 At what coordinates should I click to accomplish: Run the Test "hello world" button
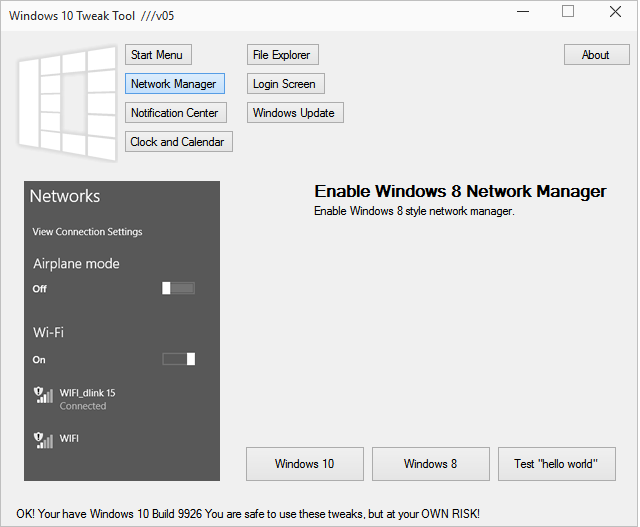point(557,464)
